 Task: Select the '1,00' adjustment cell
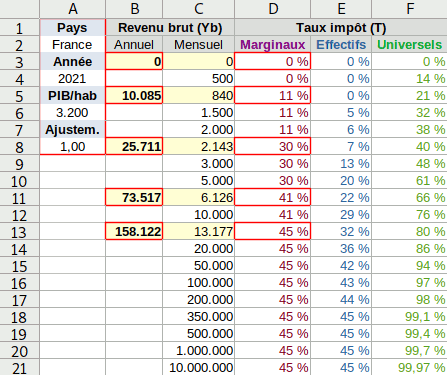(73, 146)
